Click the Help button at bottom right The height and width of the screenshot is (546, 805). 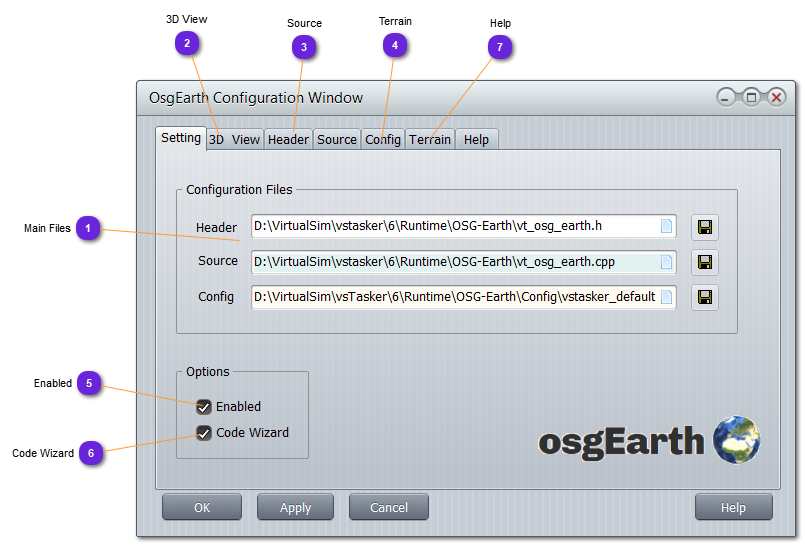tap(733, 507)
